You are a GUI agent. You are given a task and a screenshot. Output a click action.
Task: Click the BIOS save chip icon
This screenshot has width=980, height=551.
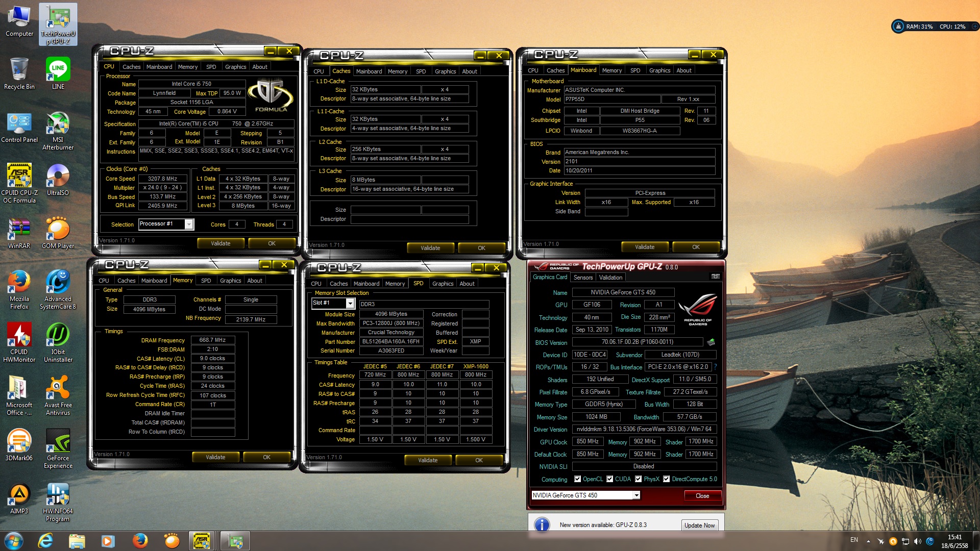point(711,342)
